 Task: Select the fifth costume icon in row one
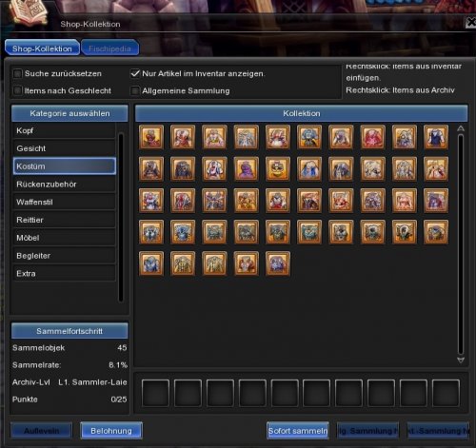(x=278, y=137)
